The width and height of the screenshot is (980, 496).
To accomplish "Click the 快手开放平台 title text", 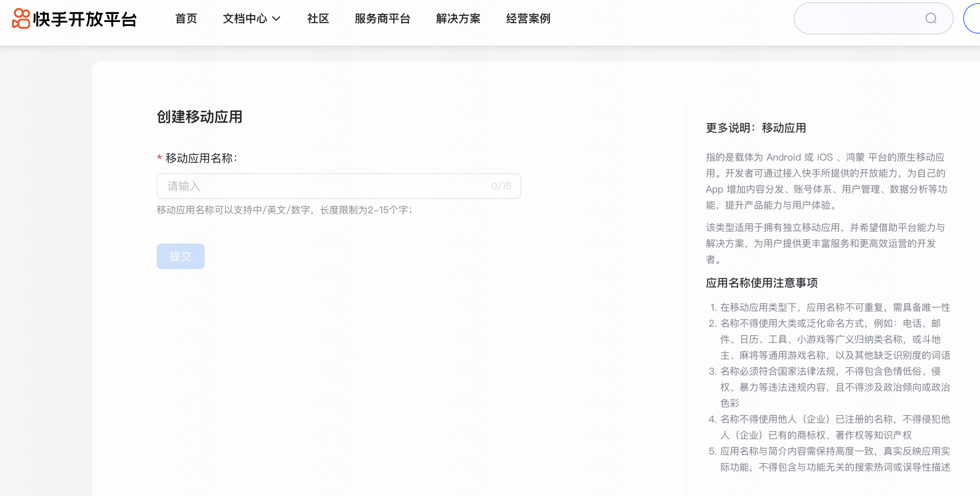I will (85, 19).
